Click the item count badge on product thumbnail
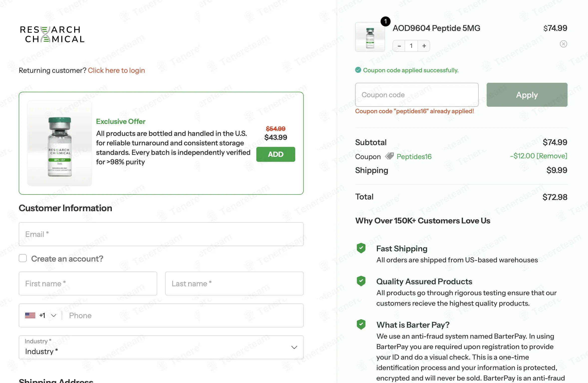 386,21
